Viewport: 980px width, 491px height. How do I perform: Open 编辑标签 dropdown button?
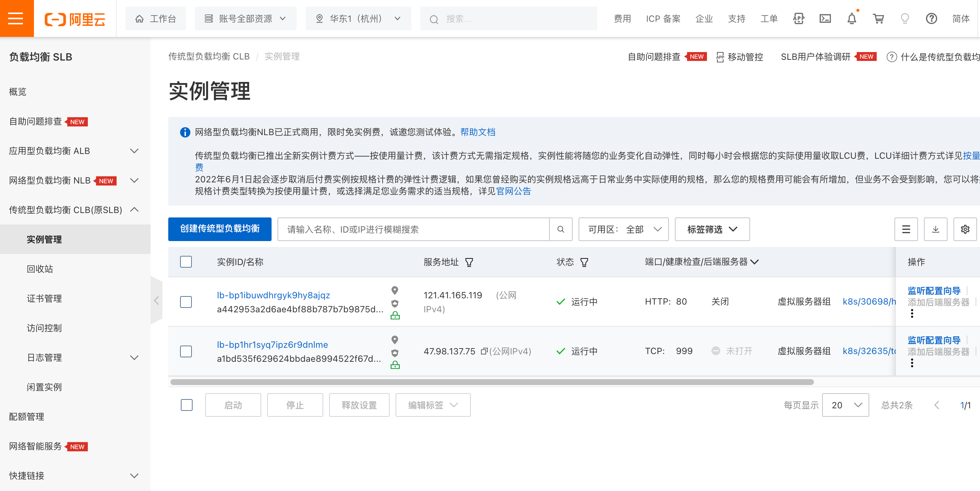point(433,405)
